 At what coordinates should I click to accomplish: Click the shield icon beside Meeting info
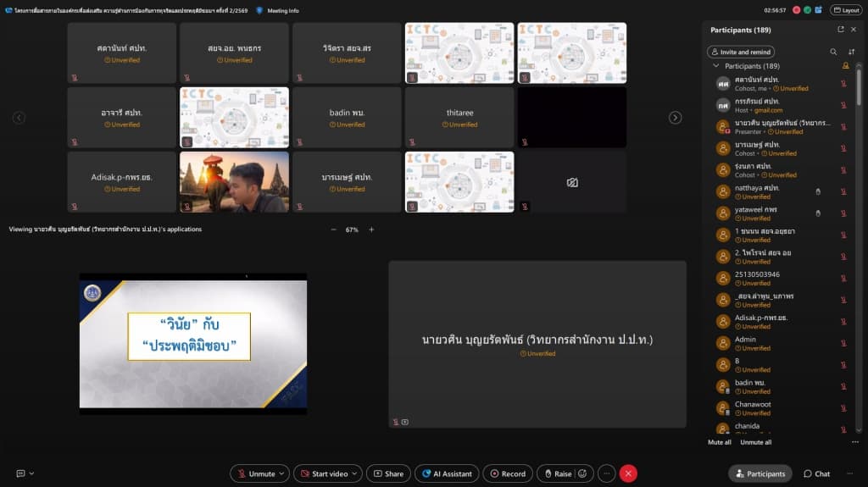[259, 10]
